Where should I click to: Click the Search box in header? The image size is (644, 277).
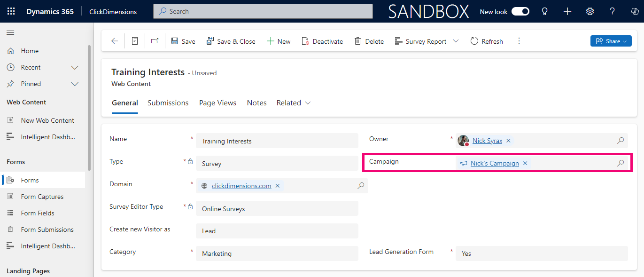click(263, 11)
